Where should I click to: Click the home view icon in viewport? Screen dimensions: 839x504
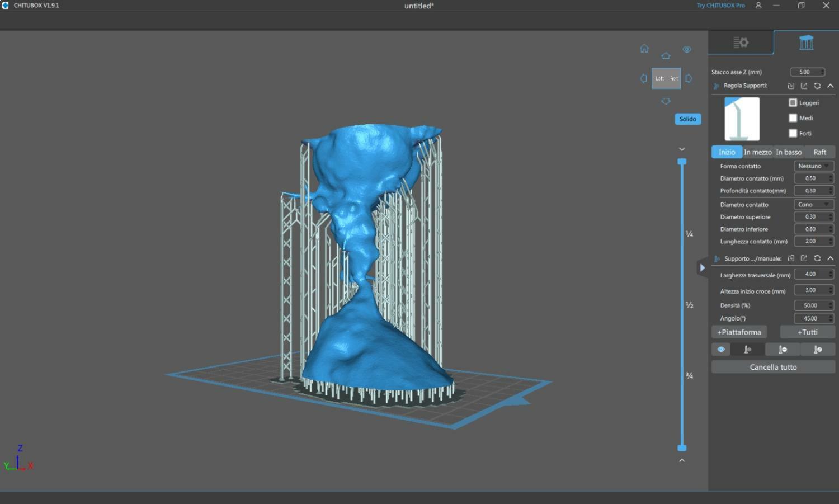(x=644, y=49)
